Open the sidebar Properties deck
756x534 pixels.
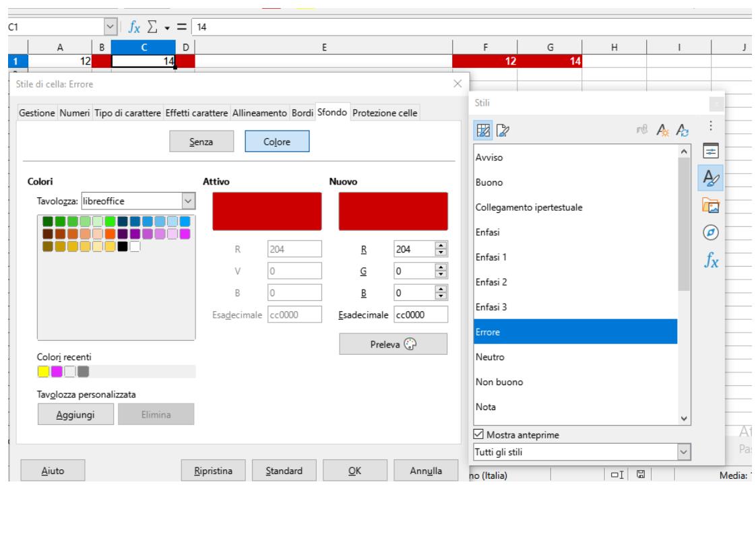pos(707,149)
